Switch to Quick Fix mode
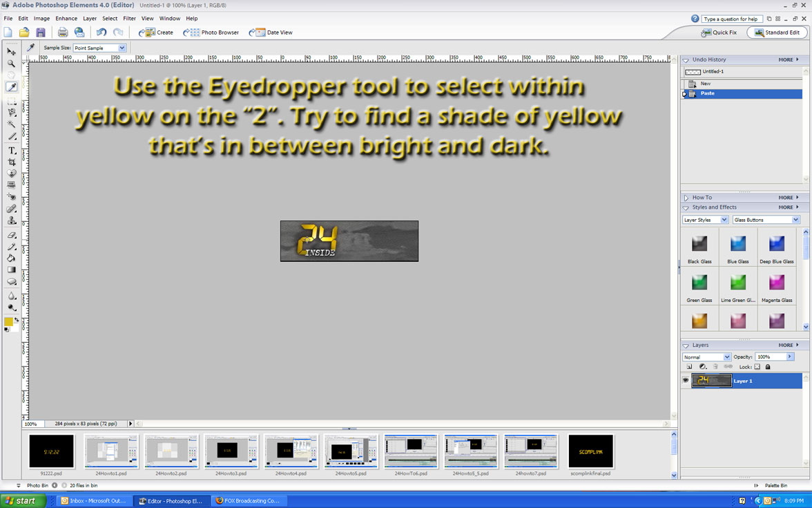This screenshot has height=508, width=812. click(x=718, y=32)
